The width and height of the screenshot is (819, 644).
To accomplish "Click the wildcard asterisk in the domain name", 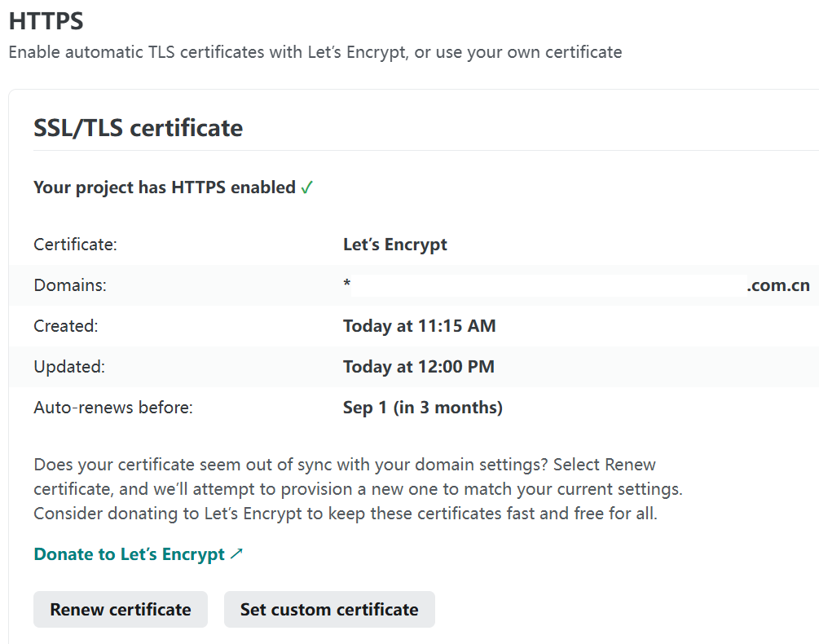I will click(346, 285).
